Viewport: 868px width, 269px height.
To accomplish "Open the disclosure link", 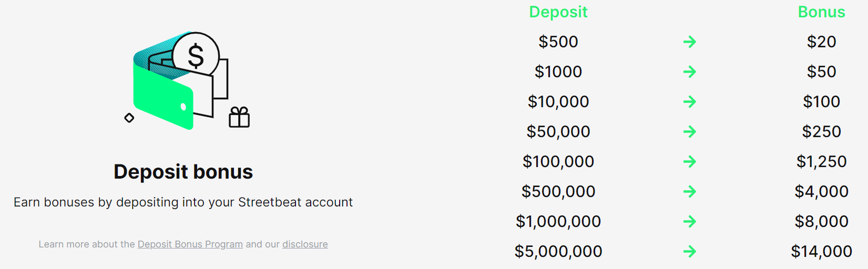I will [305, 244].
